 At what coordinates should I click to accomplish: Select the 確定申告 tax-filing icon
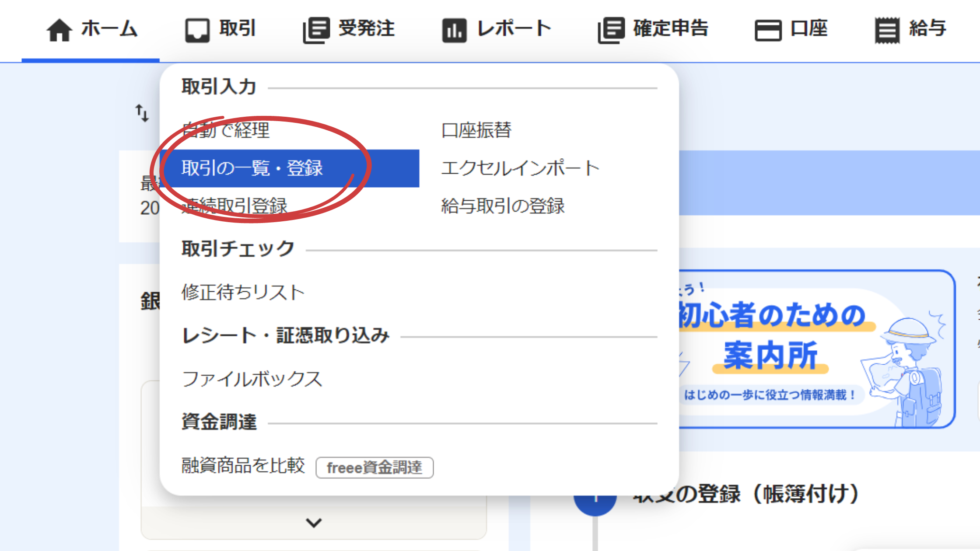coord(611,28)
